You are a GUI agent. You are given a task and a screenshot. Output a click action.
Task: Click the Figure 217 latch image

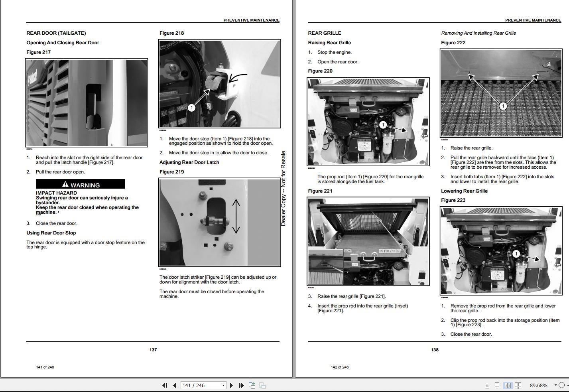(87, 103)
